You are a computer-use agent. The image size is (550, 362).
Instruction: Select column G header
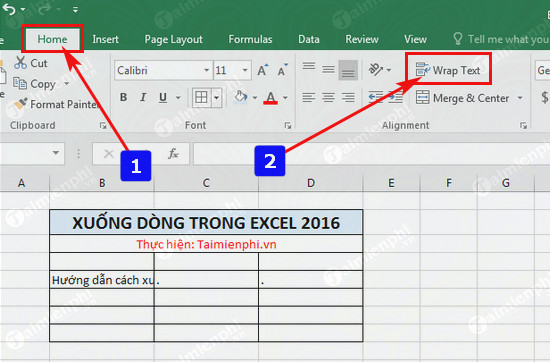[x=505, y=183]
